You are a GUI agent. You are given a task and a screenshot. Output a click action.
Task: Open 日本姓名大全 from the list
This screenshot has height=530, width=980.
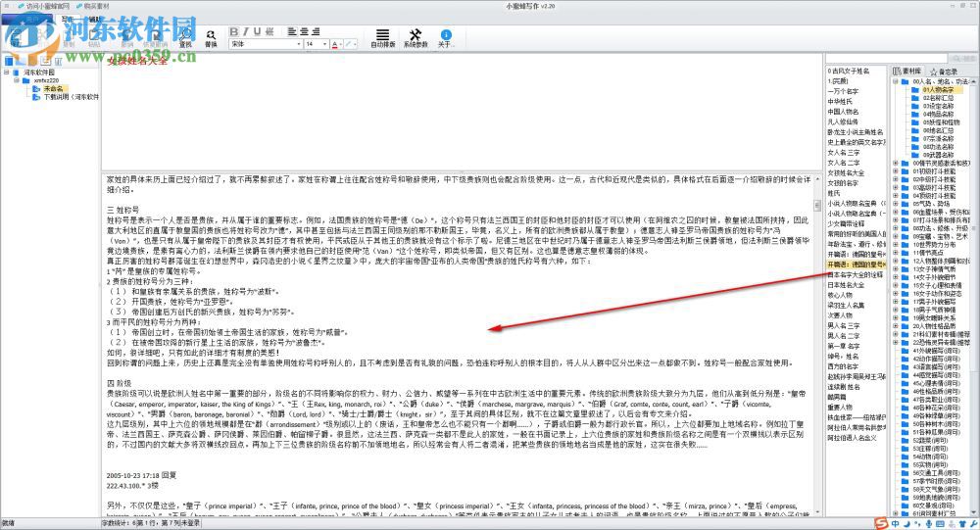click(846, 284)
